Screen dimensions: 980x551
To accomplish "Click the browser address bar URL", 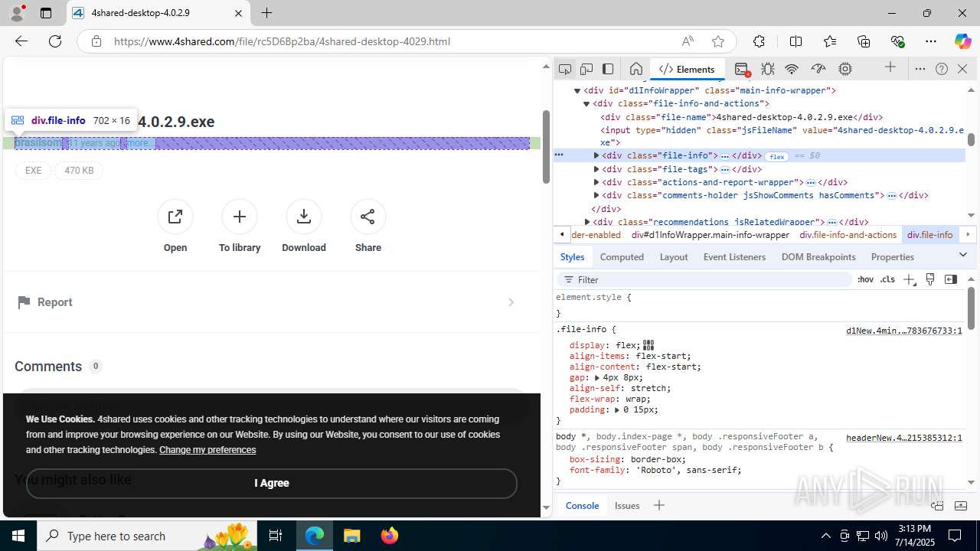I will [282, 41].
